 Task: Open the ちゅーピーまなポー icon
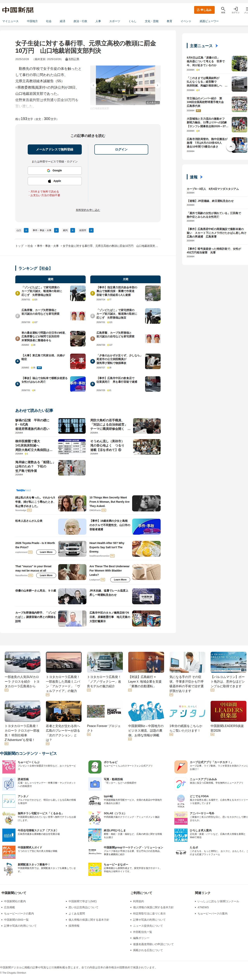[x=95, y=870]
